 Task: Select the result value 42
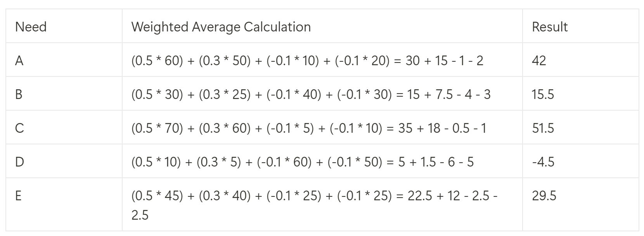[x=539, y=61]
